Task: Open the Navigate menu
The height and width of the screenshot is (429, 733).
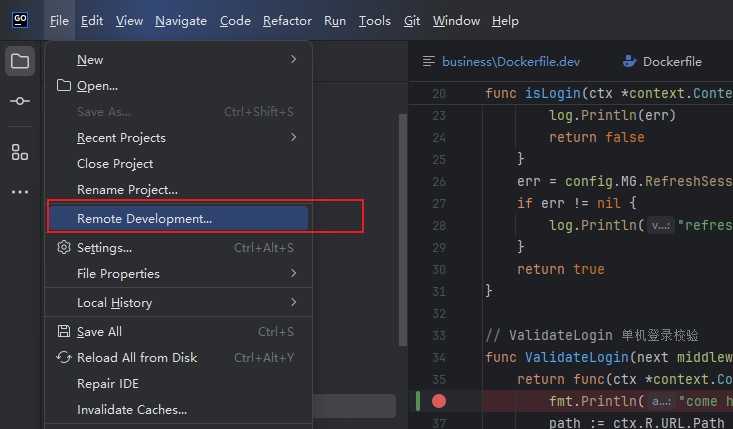Action: 181,21
